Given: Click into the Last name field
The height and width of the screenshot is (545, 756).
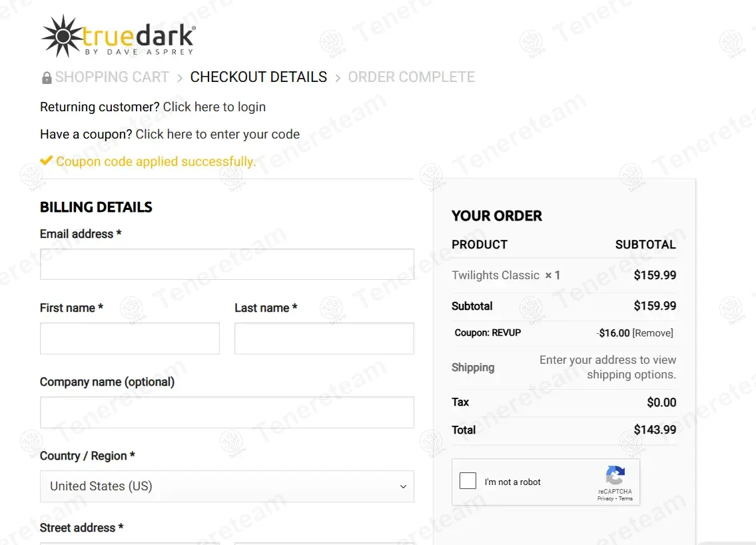Looking at the screenshot, I should (324, 338).
